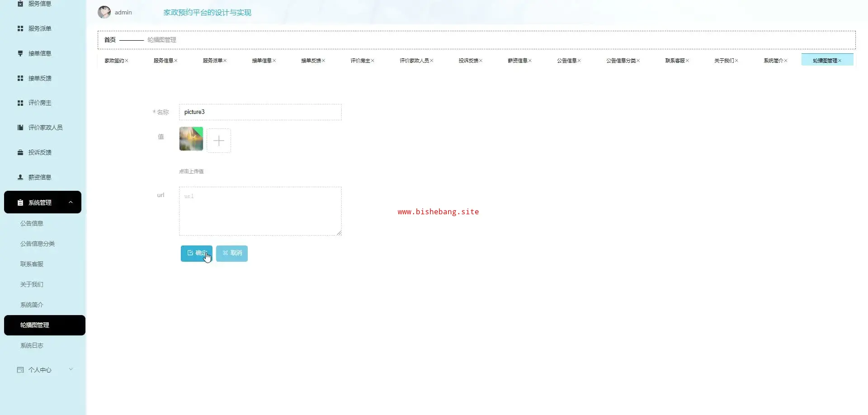This screenshot has height=415, width=868.
Task: Close the 联系客服 tab
Action: [x=688, y=61]
